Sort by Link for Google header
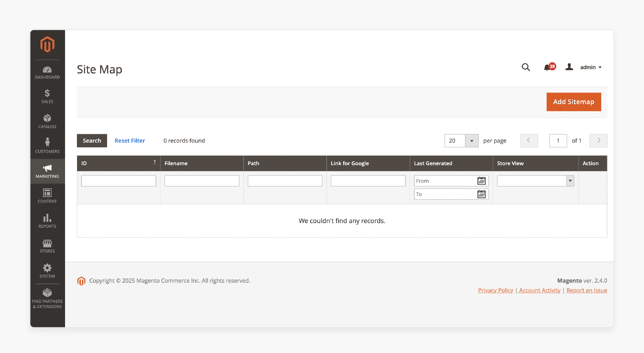This screenshot has height=353, width=644. [368, 163]
